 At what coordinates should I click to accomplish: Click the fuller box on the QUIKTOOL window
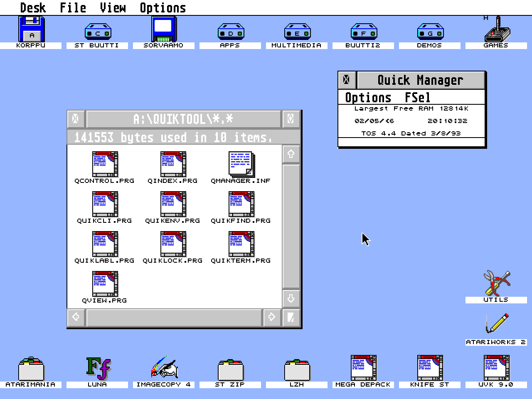(291, 118)
